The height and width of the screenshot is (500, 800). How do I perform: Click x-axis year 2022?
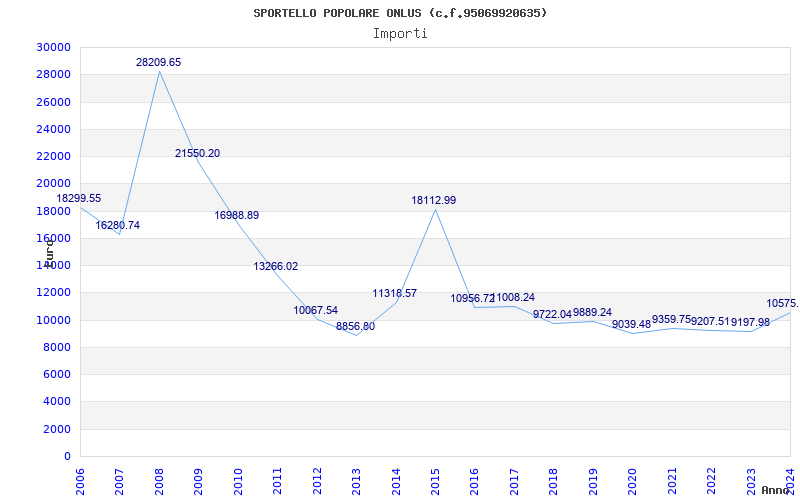coord(711,481)
